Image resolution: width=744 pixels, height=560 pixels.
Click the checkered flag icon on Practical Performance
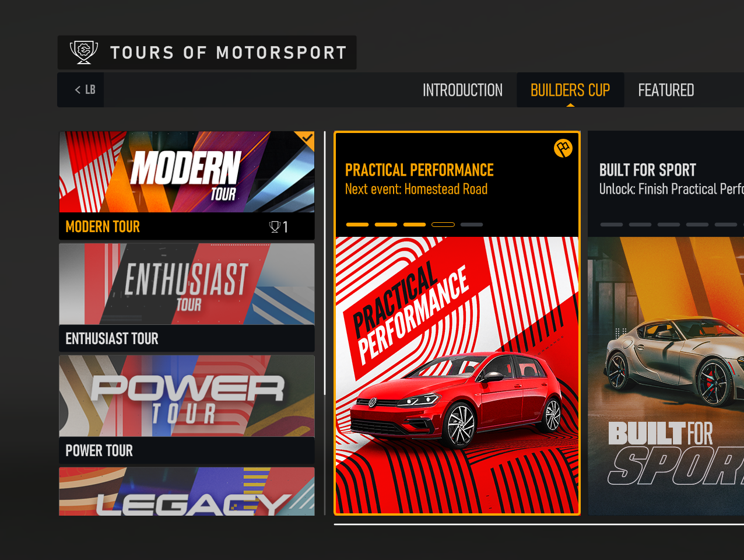[563, 148]
